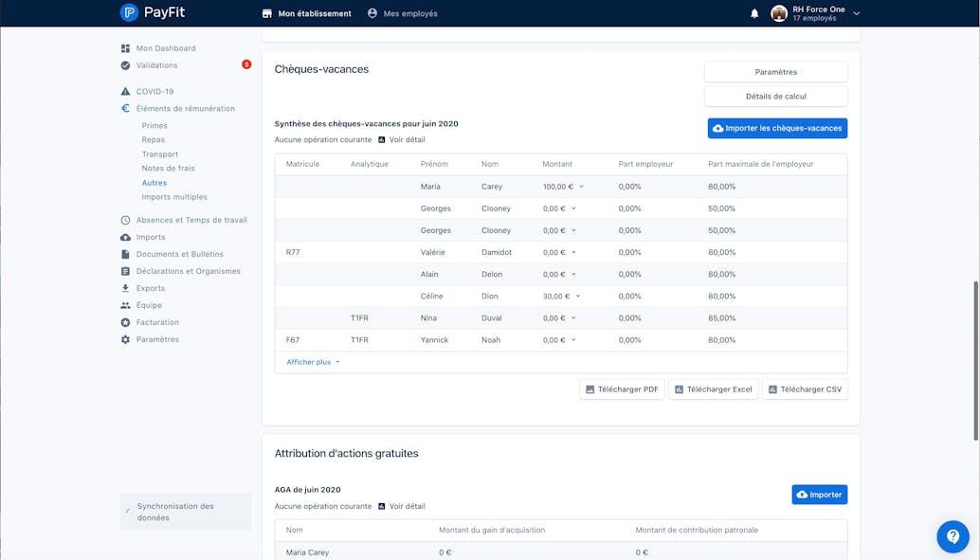The image size is (980, 560).
Task: Click the page vertical scrollbar
Action: pos(975,361)
